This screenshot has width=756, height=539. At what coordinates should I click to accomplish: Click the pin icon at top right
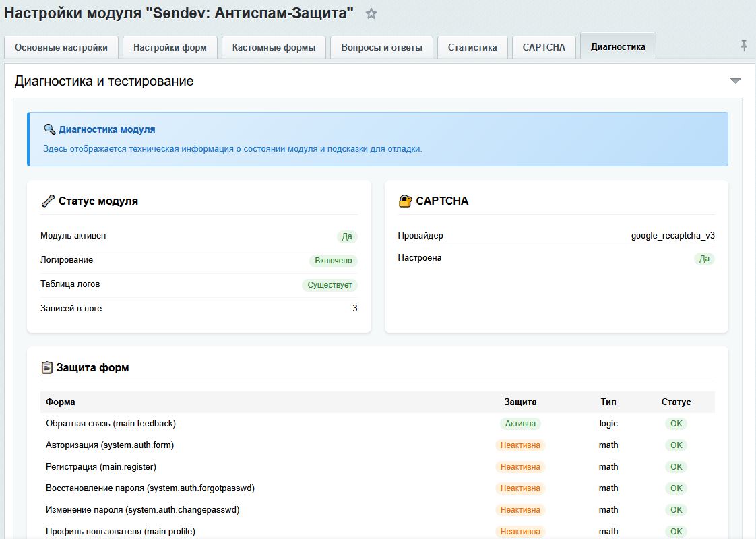tap(743, 44)
